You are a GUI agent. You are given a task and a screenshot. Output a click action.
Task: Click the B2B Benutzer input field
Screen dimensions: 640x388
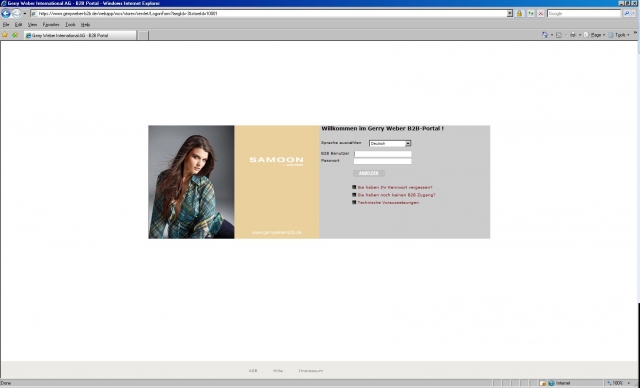click(x=382, y=154)
